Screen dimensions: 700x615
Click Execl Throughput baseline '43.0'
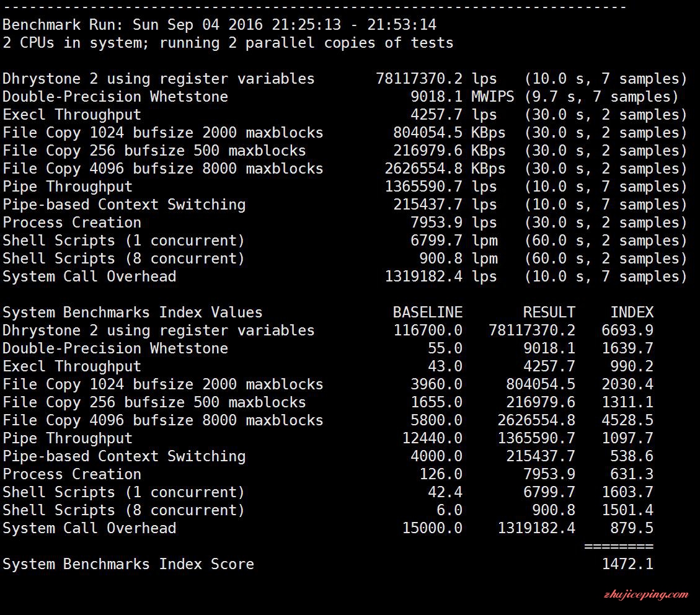(445, 366)
